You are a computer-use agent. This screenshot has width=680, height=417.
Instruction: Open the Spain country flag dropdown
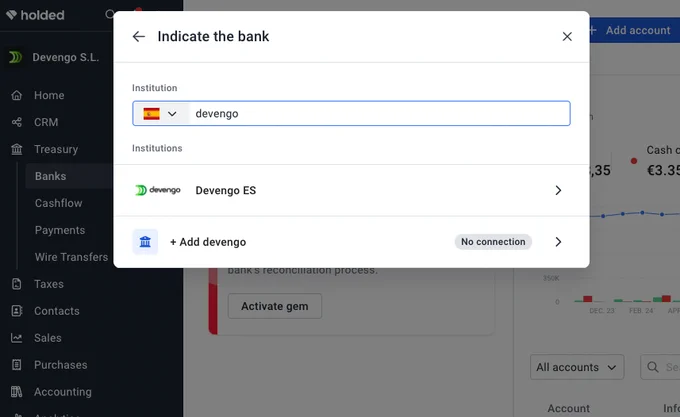tap(160, 114)
